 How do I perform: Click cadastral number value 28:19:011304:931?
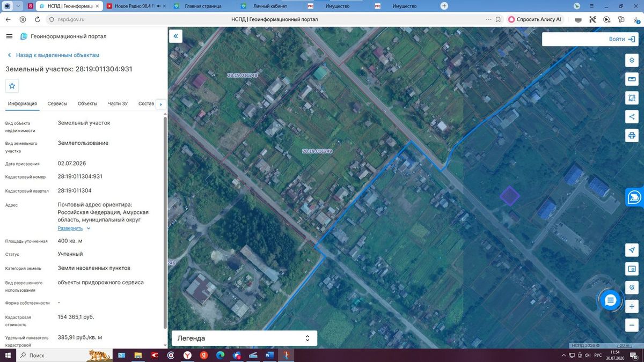[x=80, y=176]
